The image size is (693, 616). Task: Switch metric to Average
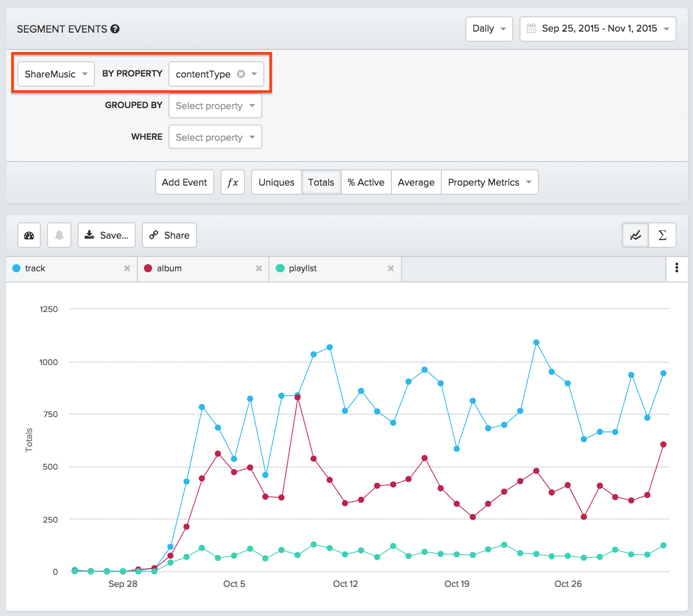(x=416, y=182)
